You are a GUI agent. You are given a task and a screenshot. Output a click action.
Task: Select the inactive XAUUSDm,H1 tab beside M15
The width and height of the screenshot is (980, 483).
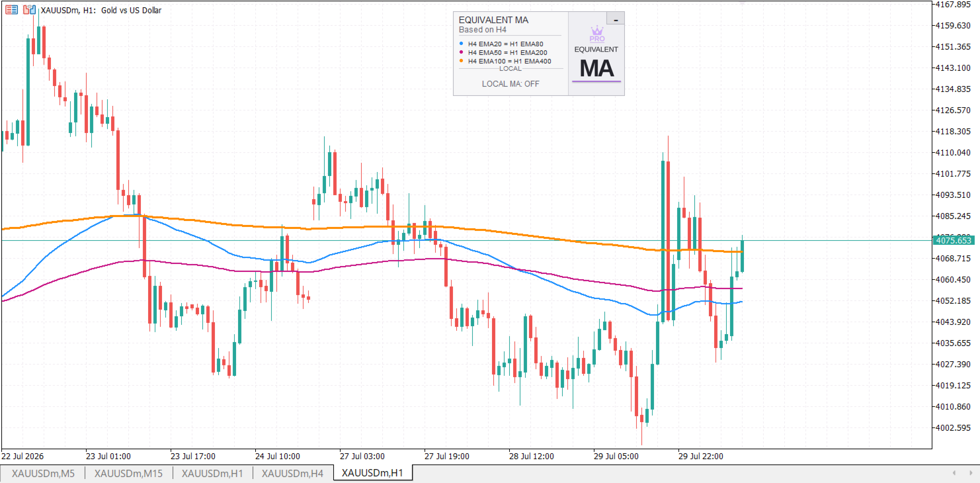(212, 473)
